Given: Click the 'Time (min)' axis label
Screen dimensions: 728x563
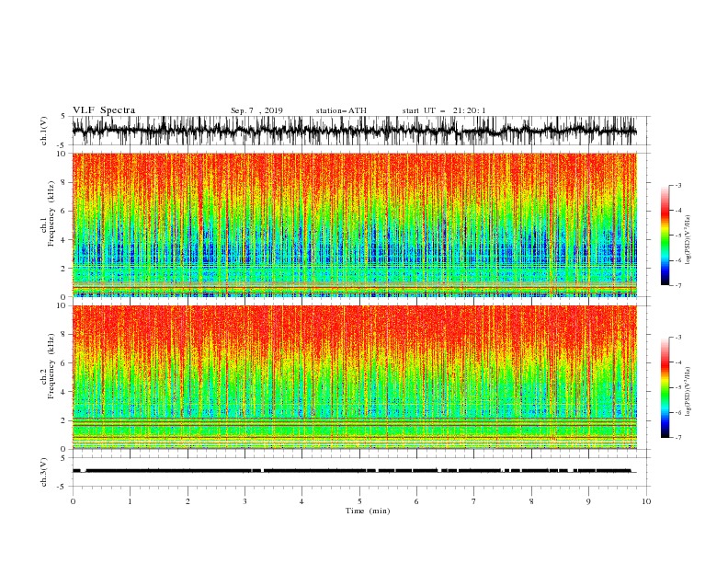Looking at the screenshot, I should pyautogui.click(x=368, y=511).
